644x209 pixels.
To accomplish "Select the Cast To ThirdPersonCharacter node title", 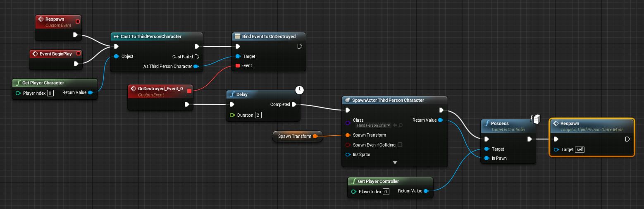I will tap(151, 36).
